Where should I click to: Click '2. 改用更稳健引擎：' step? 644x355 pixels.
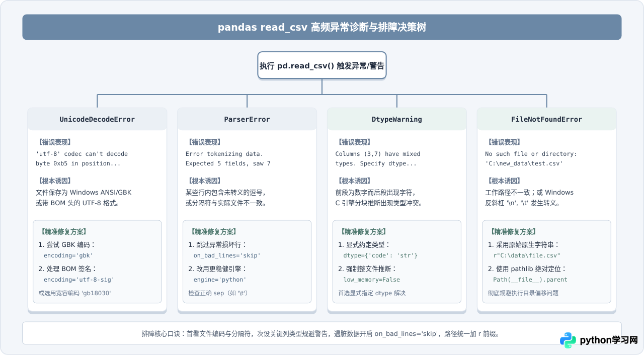pyautogui.click(x=218, y=269)
